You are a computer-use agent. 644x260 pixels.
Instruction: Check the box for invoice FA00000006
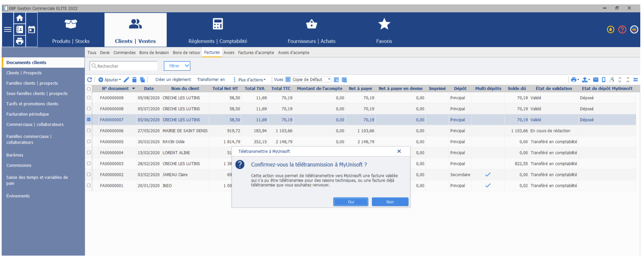point(89,130)
